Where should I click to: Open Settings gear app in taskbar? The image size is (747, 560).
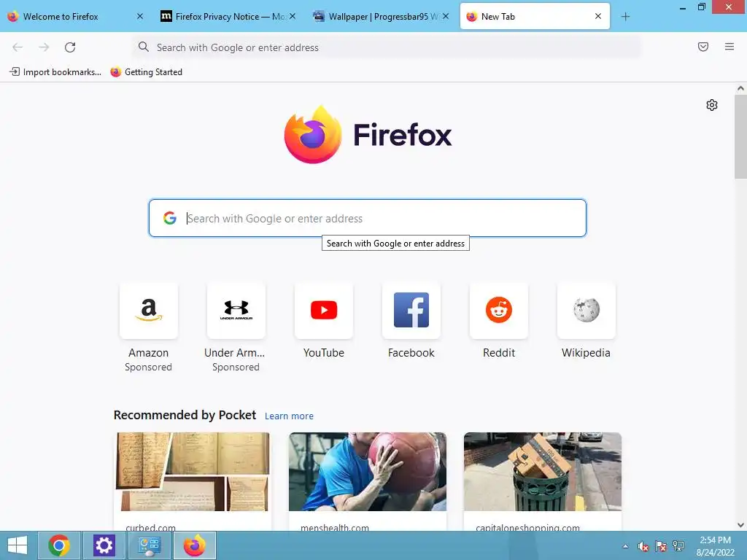tap(104, 545)
